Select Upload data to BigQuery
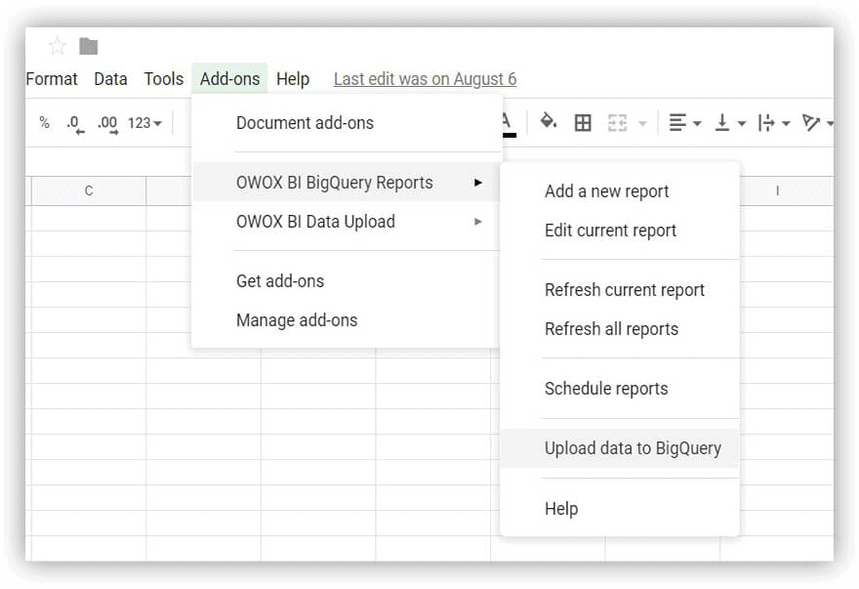859x589 pixels. [x=632, y=448]
